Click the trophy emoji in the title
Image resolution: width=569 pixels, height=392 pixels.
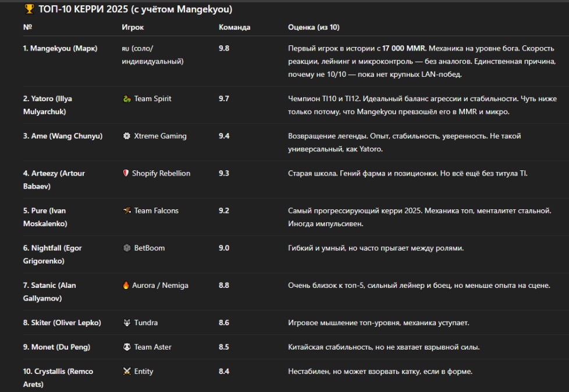[x=29, y=9]
